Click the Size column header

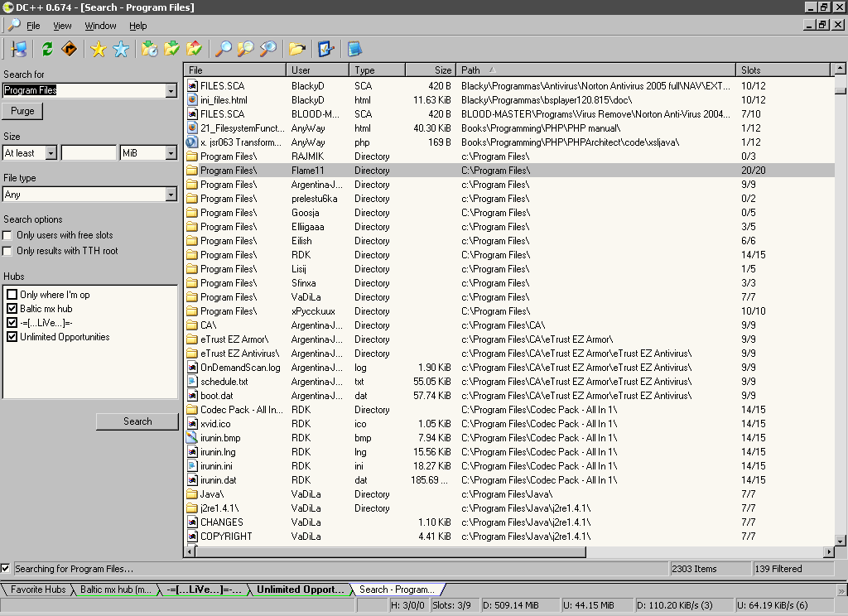[431, 70]
